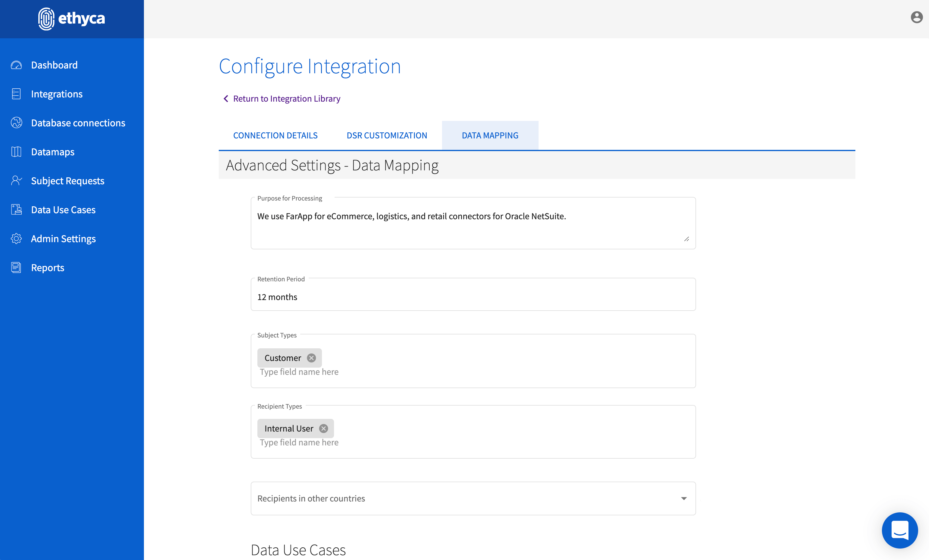The image size is (929, 560).
Task: Click the Data Use Cases icon
Action: click(16, 210)
